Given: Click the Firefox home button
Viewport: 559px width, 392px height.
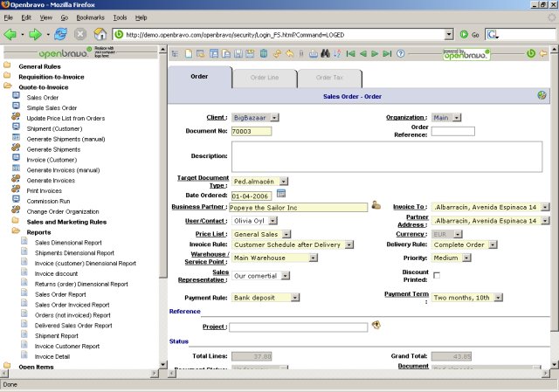Looking at the screenshot, I should (100, 35).
